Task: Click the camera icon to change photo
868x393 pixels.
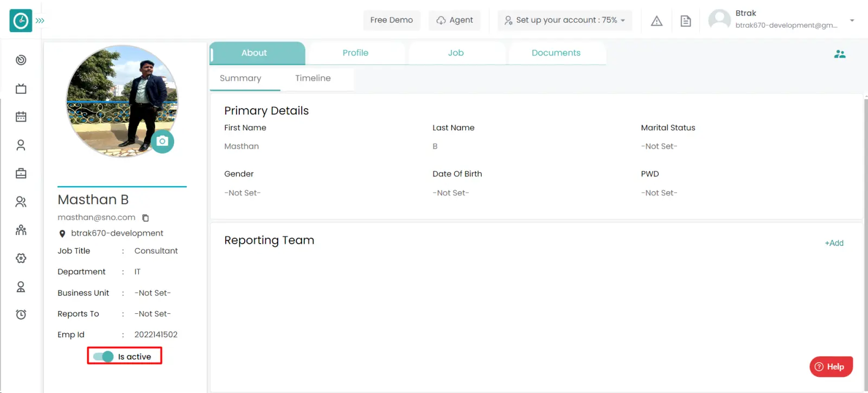Action: [162, 141]
